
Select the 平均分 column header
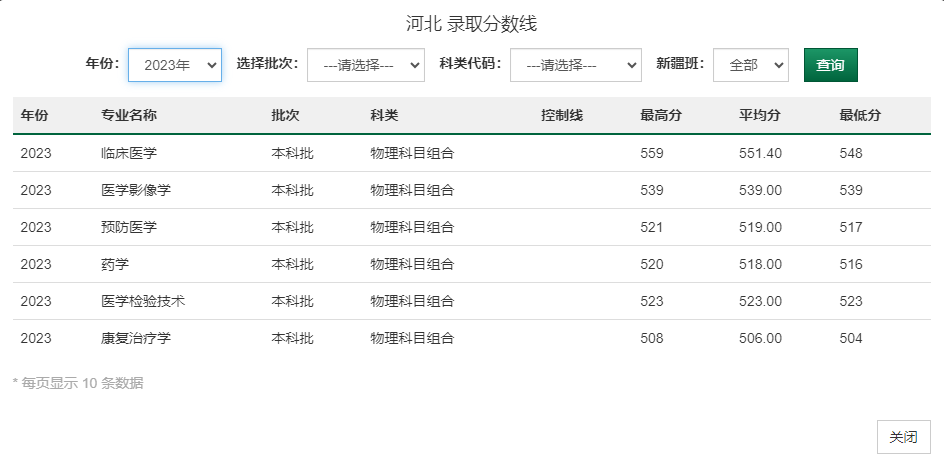pyautogui.click(x=760, y=115)
